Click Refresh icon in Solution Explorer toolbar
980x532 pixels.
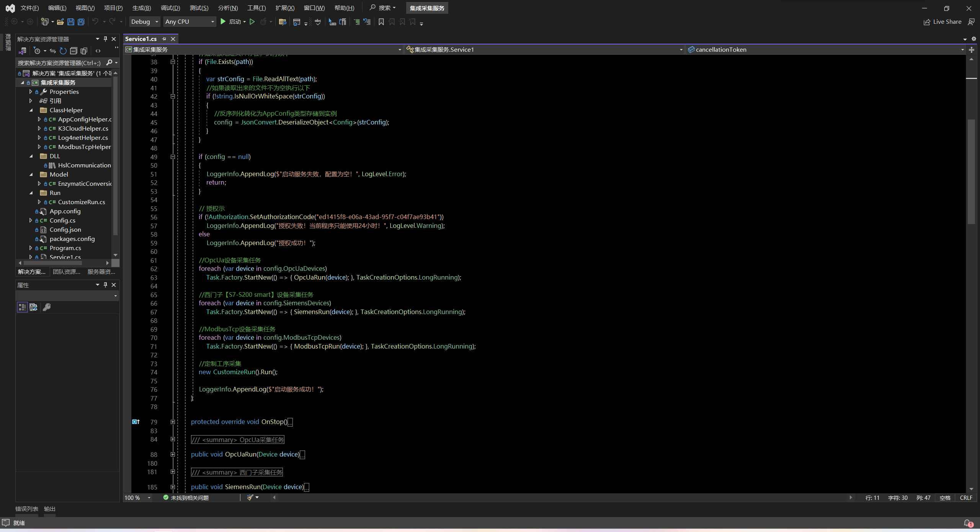pos(63,51)
